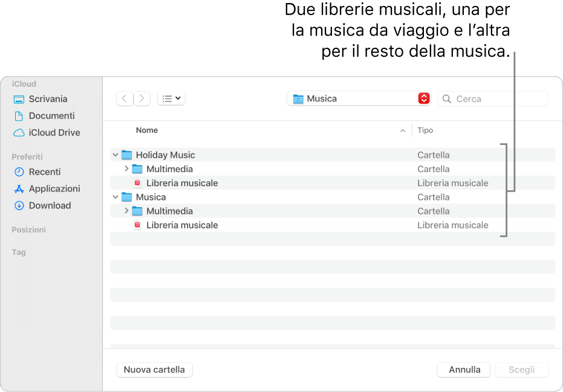The image size is (563, 392).
Task: Click the Libreria musicale icon inside Holiday Music
Action: click(137, 182)
